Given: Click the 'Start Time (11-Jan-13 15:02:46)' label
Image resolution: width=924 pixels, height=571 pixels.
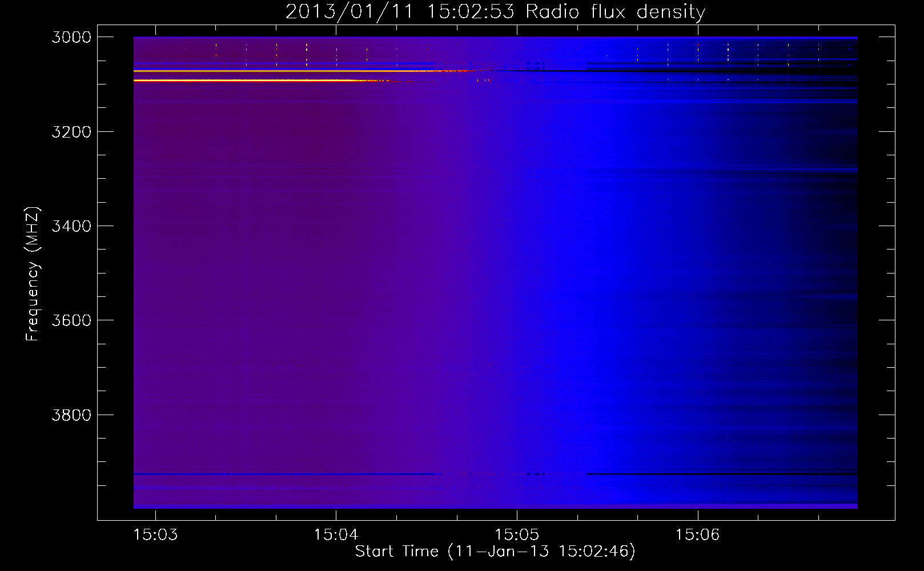Looking at the screenshot, I should coord(495,551).
